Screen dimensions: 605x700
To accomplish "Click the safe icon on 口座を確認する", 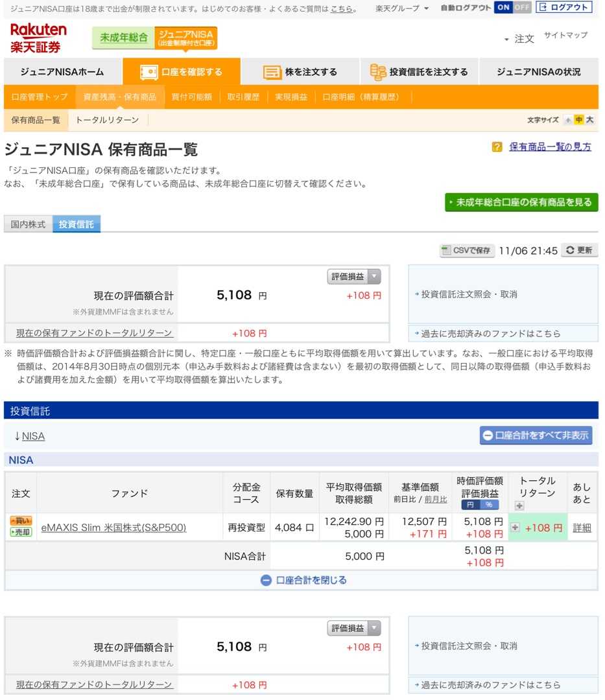I will (x=148, y=72).
